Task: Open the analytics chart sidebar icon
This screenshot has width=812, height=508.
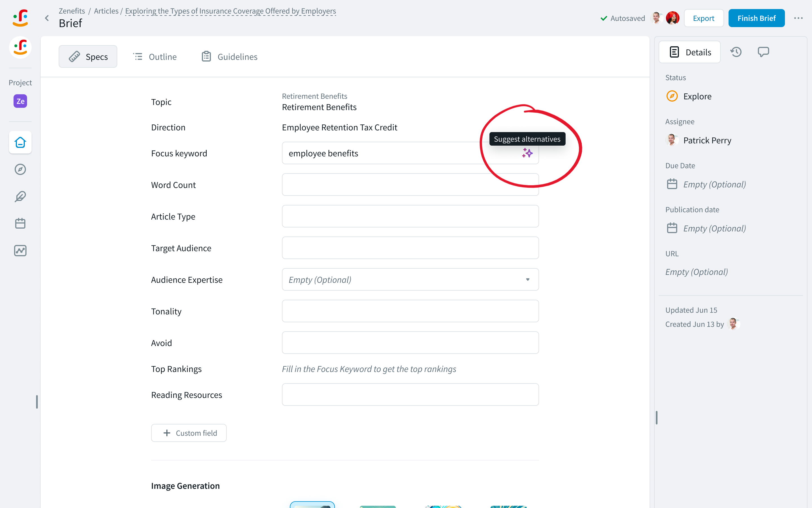Action: click(20, 251)
